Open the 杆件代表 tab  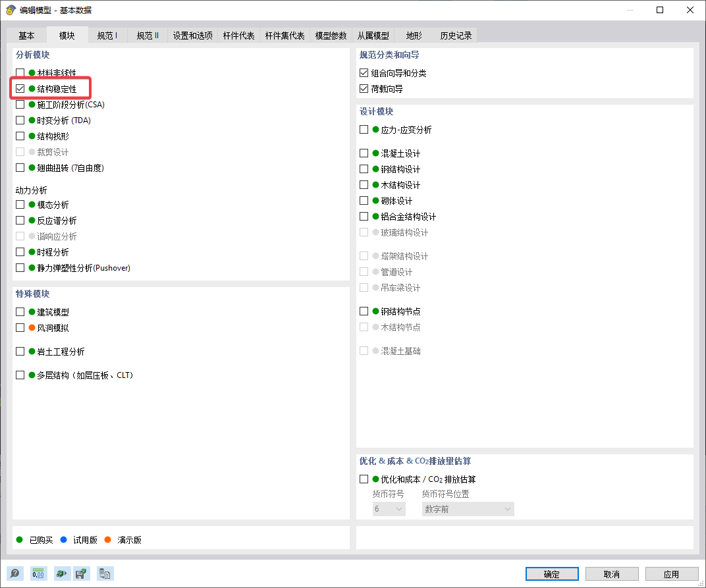(238, 35)
